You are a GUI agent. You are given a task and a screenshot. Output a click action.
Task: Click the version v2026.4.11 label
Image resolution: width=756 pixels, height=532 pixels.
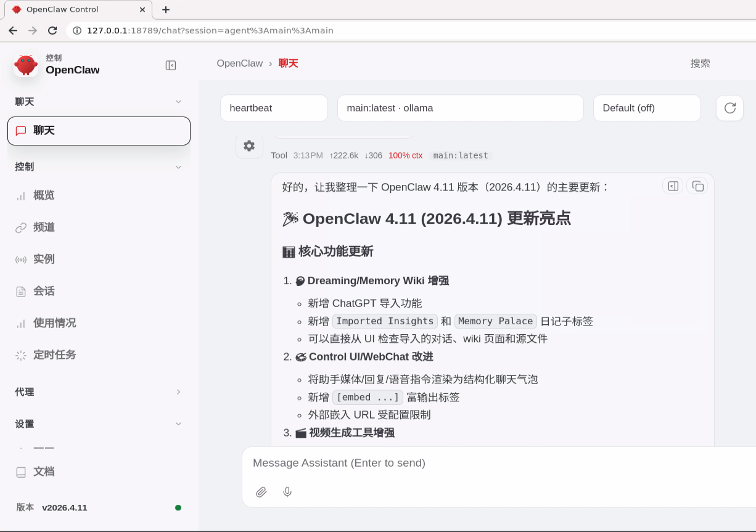pos(65,508)
